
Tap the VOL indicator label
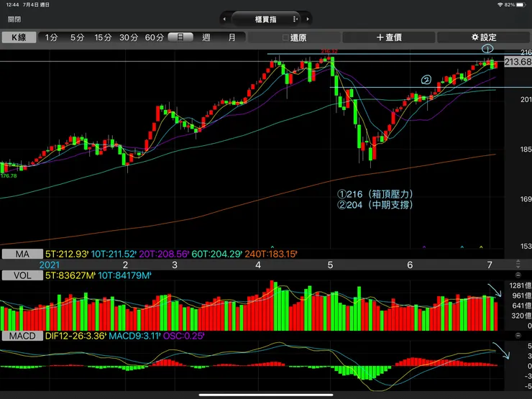22,275
